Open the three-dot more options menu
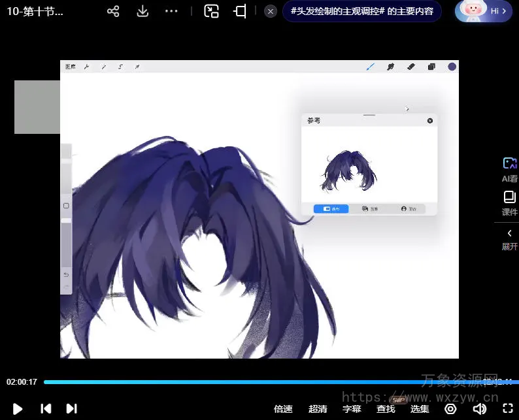 171,11
